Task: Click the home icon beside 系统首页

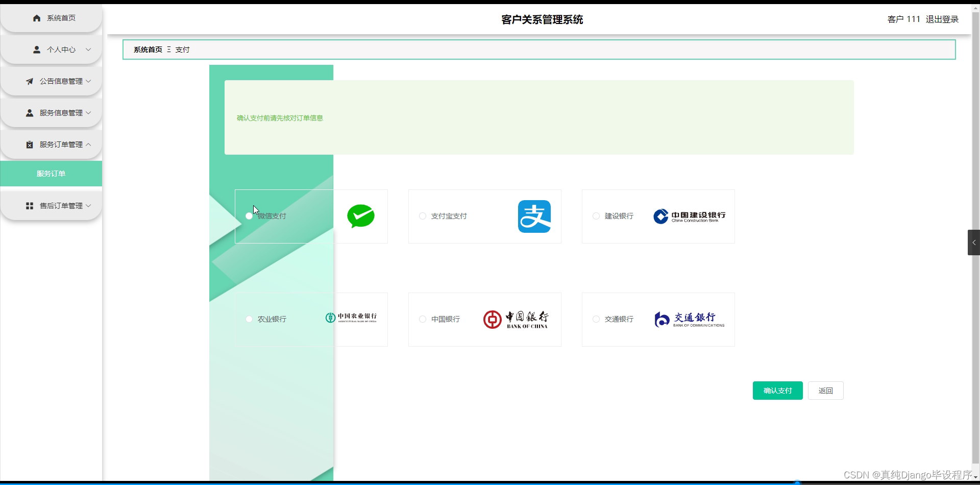Action: [x=36, y=18]
